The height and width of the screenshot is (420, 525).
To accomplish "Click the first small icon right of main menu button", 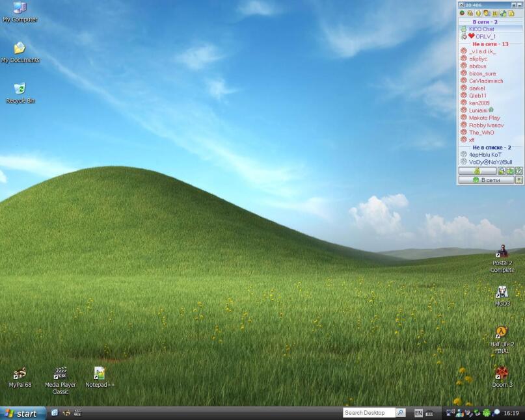I will [501, 171].
